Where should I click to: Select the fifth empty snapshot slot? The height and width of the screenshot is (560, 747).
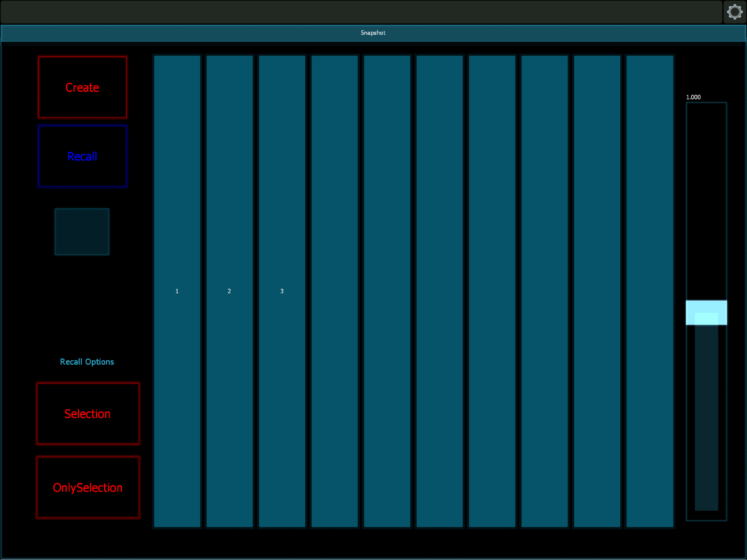point(387,291)
